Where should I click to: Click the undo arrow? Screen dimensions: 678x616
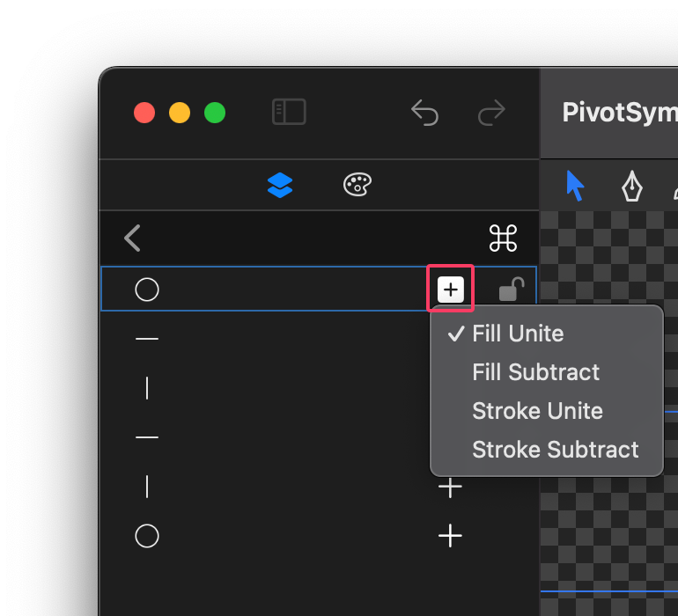(424, 113)
